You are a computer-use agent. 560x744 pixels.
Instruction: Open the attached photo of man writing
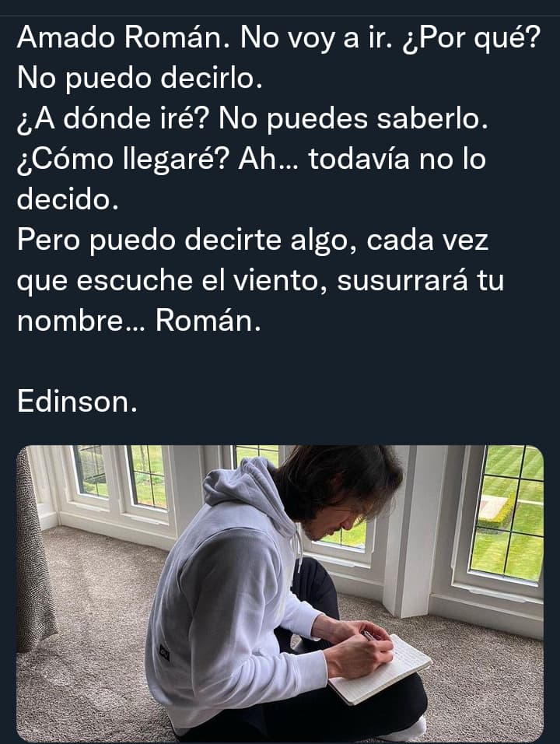tap(280, 594)
